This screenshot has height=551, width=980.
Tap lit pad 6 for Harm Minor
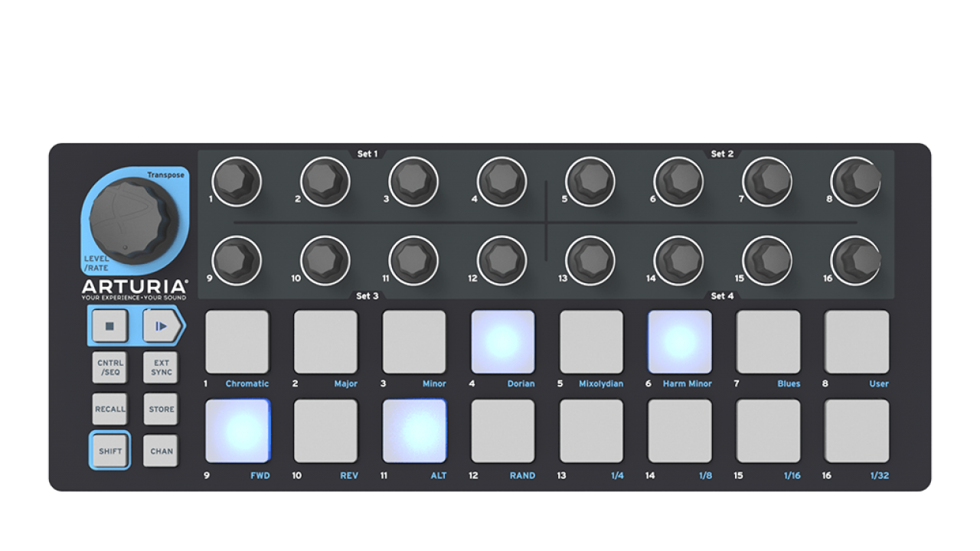(680, 341)
